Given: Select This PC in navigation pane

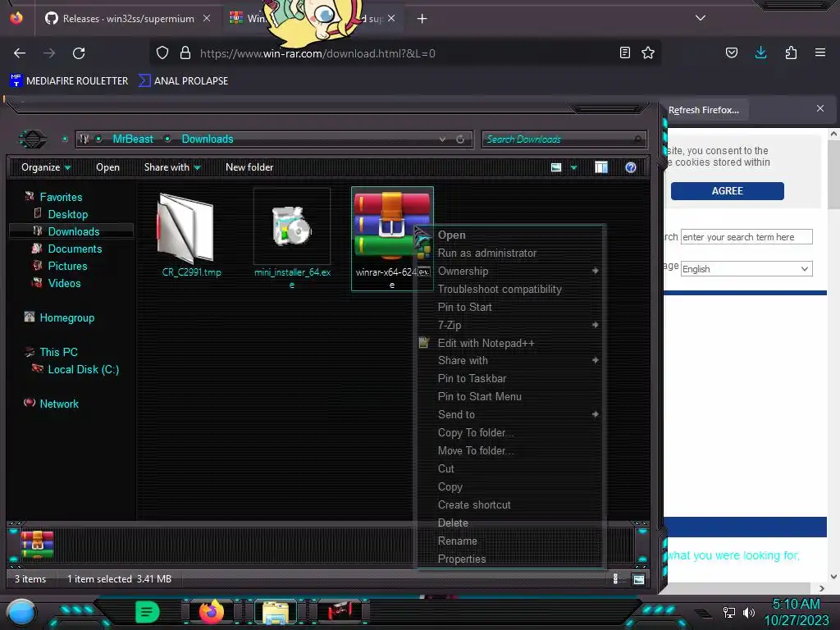Looking at the screenshot, I should (58, 352).
